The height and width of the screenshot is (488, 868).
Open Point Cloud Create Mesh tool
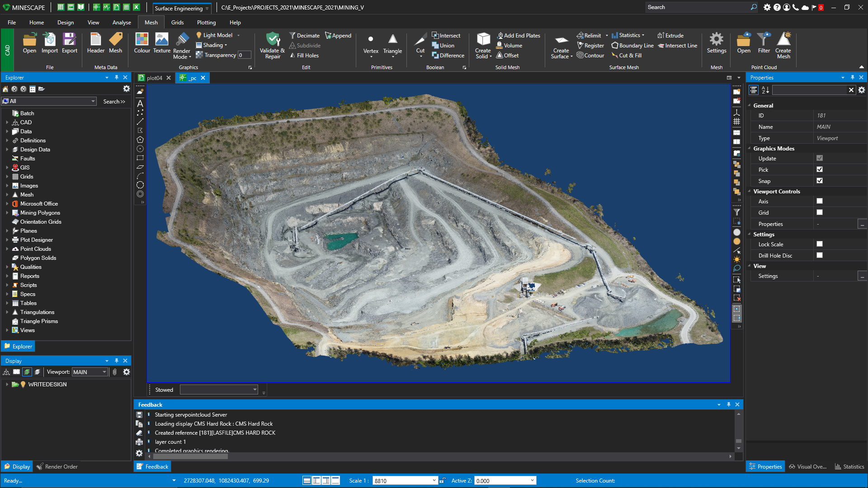pos(783,40)
